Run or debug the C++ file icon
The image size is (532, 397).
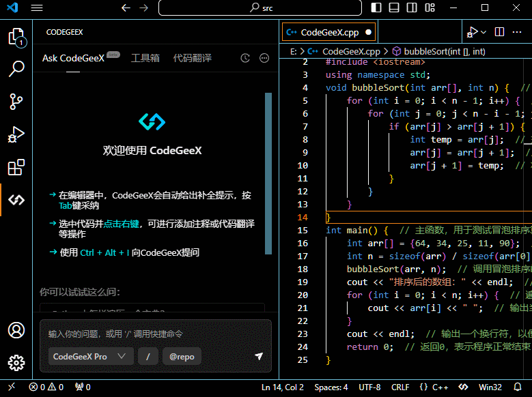(472, 32)
